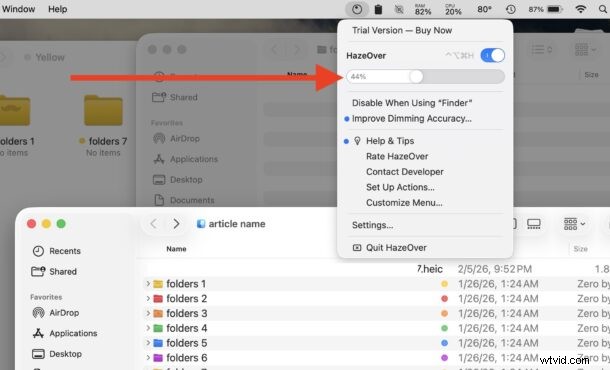Image resolution: width=610 pixels, height=370 pixels.
Task: Select the folders 2 red folder row
Action: (377, 298)
